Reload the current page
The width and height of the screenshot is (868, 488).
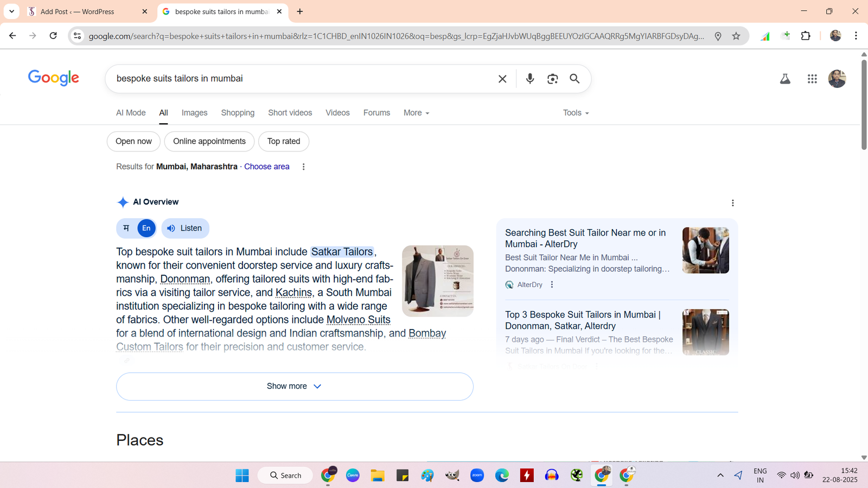pos(53,36)
